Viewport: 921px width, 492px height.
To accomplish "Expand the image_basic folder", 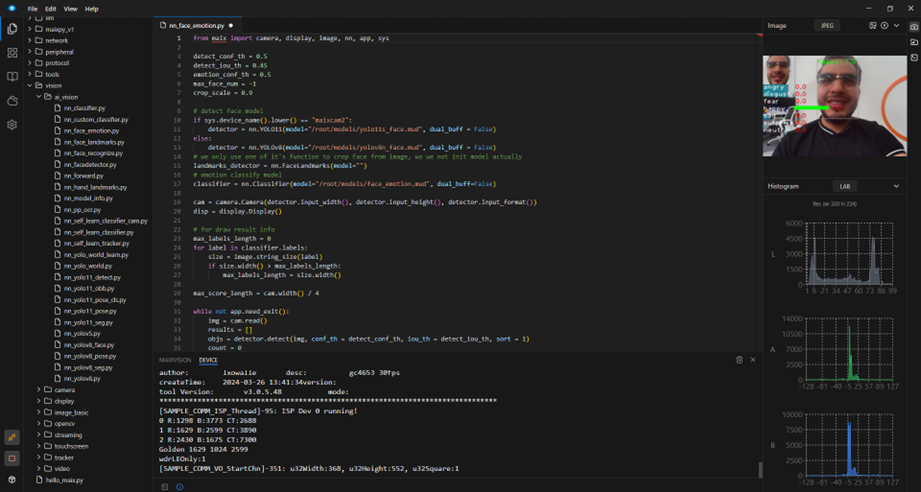I will point(39,412).
